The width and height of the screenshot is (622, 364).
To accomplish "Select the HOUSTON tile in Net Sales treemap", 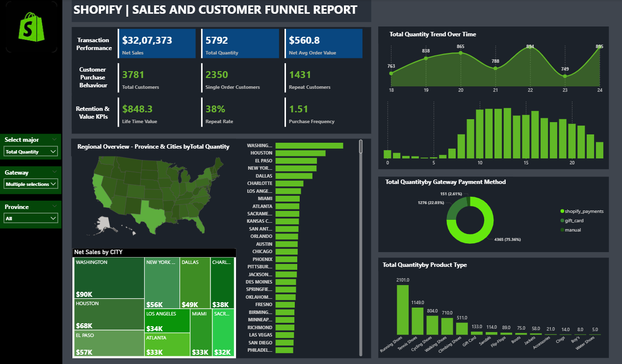I will click(x=108, y=314).
